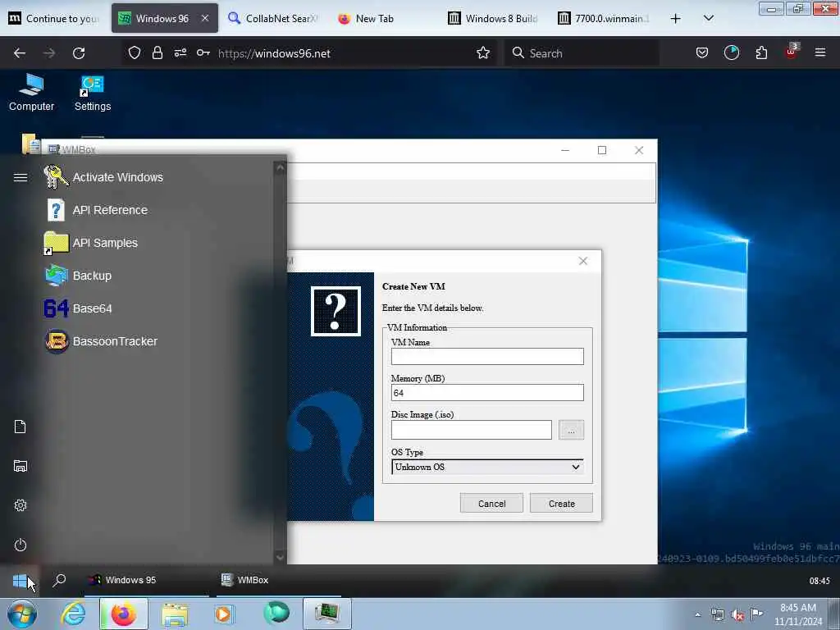Go back in Firefox

click(20, 53)
